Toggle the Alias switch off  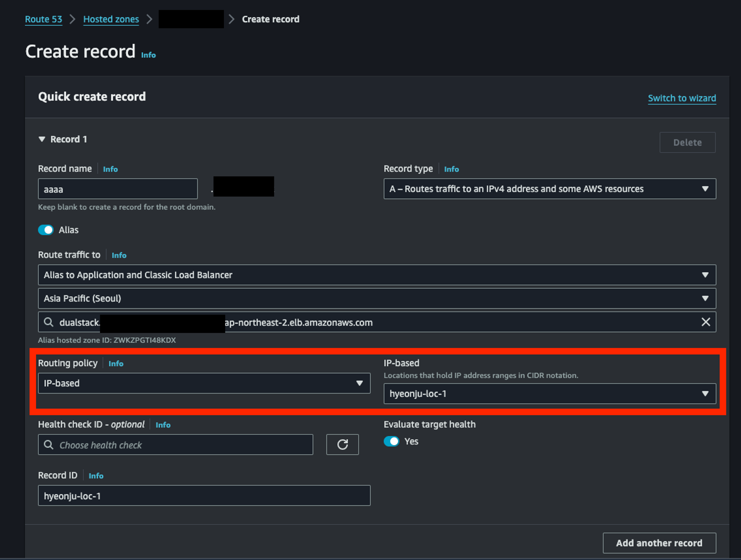click(46, 230)
